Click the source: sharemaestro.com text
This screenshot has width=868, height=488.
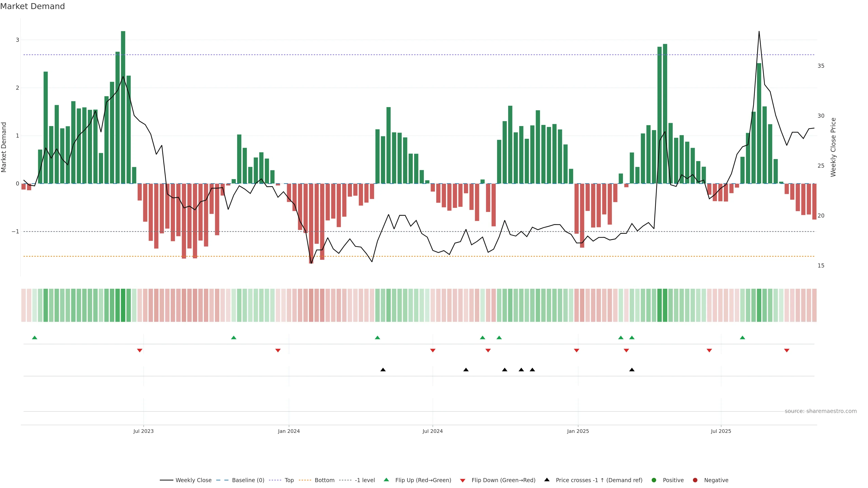821,411
